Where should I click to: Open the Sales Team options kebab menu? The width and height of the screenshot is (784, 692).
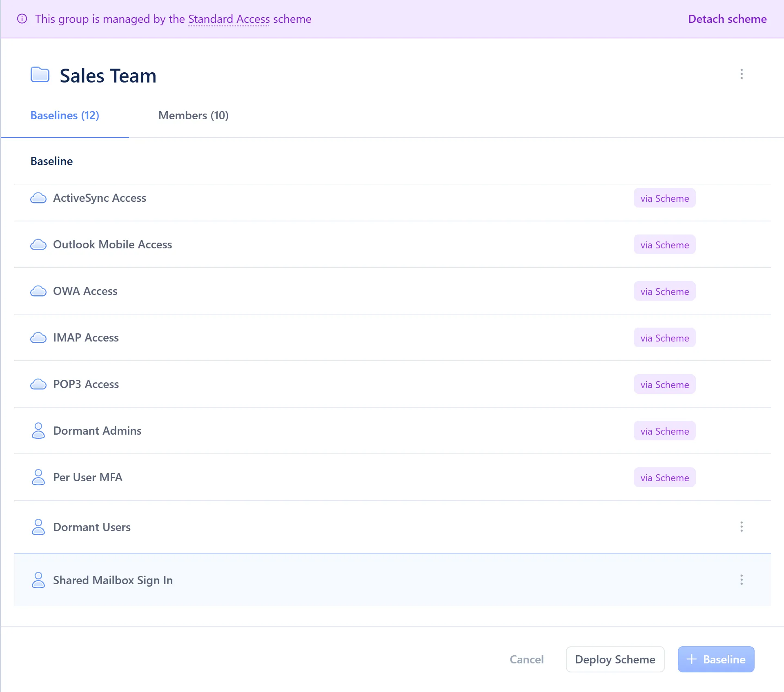742,74
